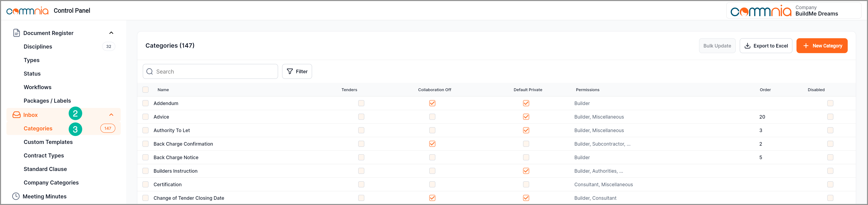Click the plus icon on New Category

[x=806, y=46]
